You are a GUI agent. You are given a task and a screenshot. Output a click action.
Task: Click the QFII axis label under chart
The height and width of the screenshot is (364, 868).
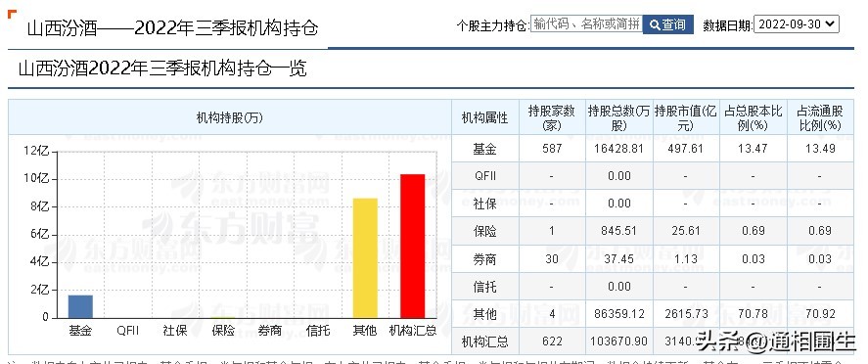point(128,331)
